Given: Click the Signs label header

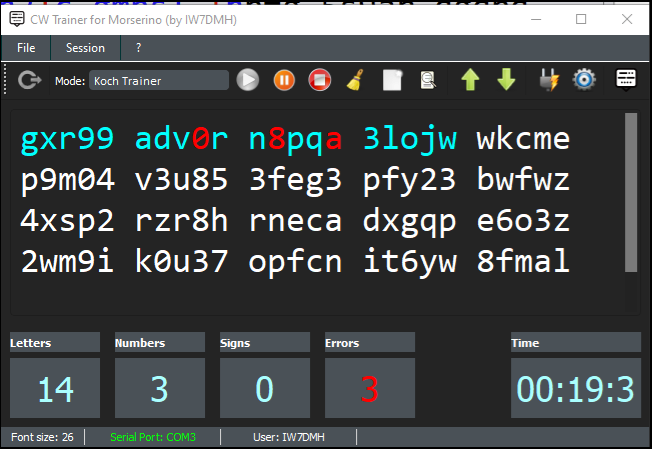Looking at the screenshot, I should 265,343.
